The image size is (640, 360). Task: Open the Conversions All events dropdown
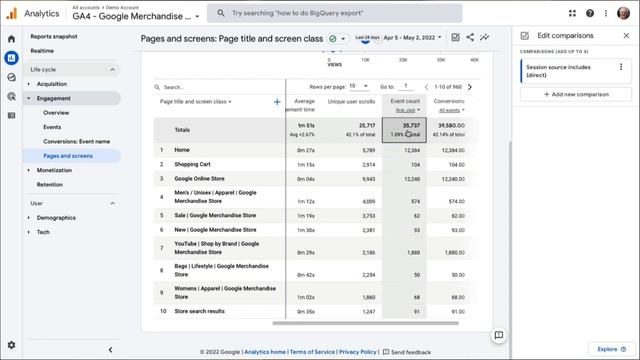coord(451,111)
